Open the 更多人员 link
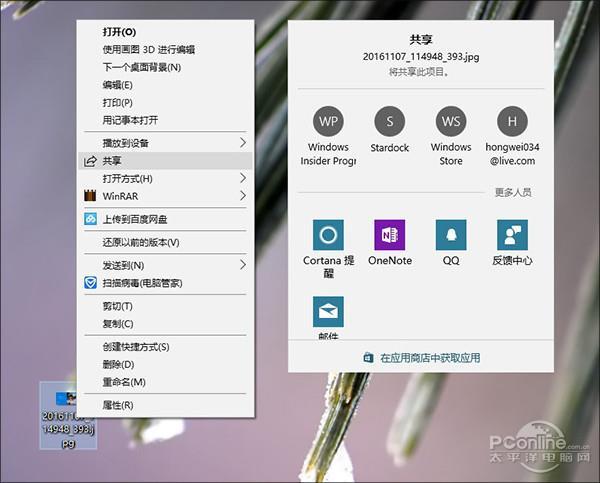 tap(513, 192)
